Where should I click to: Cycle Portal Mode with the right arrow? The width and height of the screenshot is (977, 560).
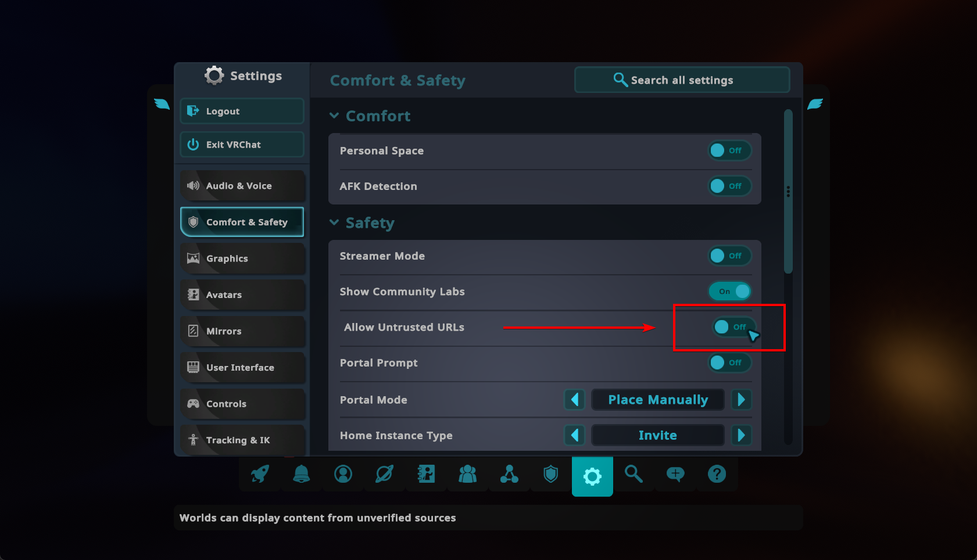[742, 400]
